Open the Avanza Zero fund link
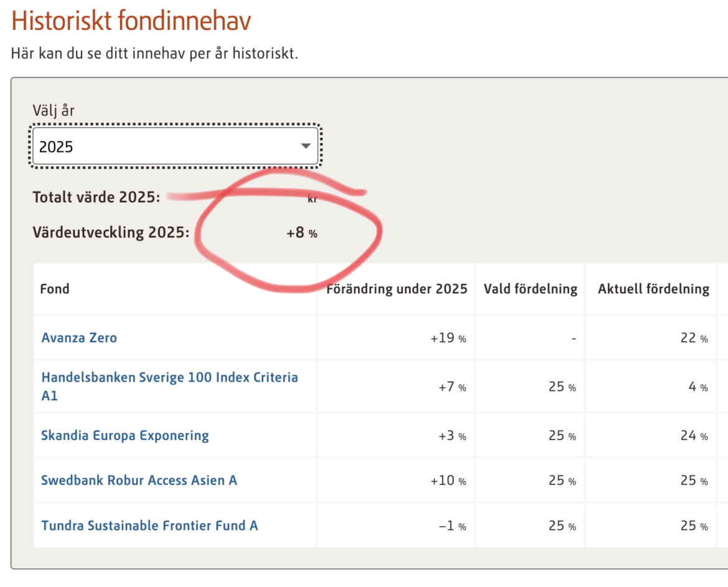The image size is (728, 587). coord(79,338)
